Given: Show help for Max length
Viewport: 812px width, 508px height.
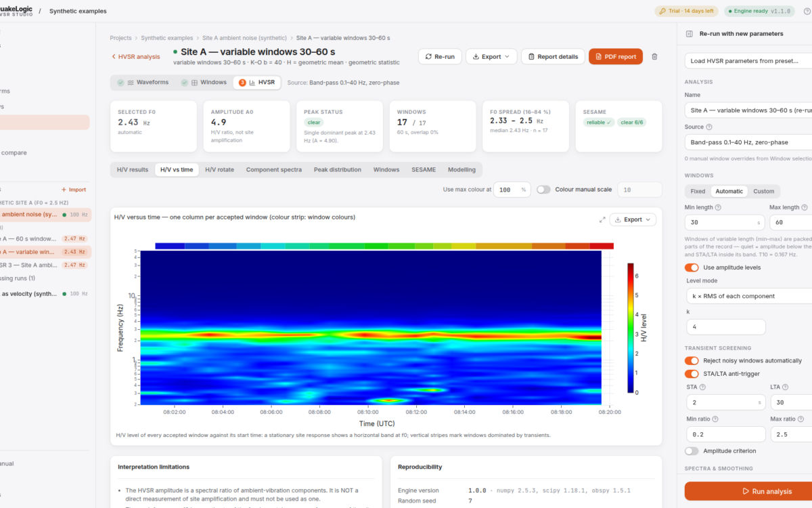Looking at the screenshot, I should pyautogui.click(x=803, y=207).
